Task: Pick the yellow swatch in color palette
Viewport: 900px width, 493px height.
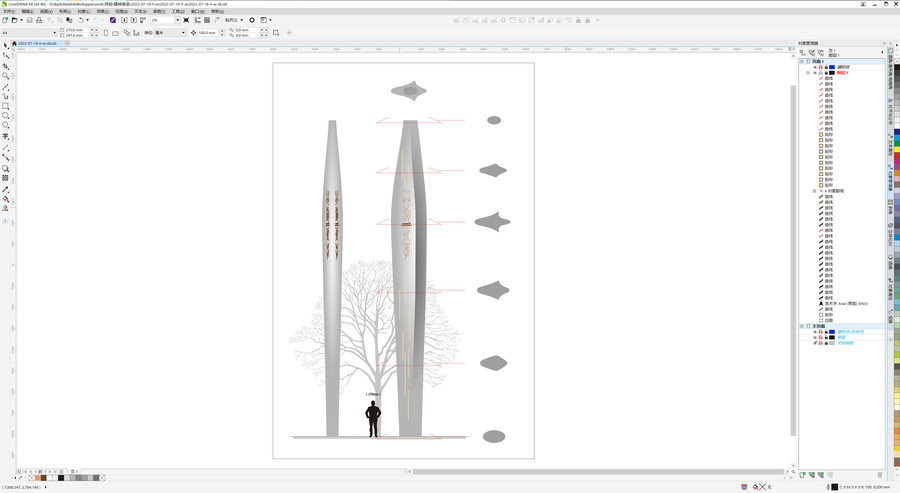Action: tap(897, 150)
